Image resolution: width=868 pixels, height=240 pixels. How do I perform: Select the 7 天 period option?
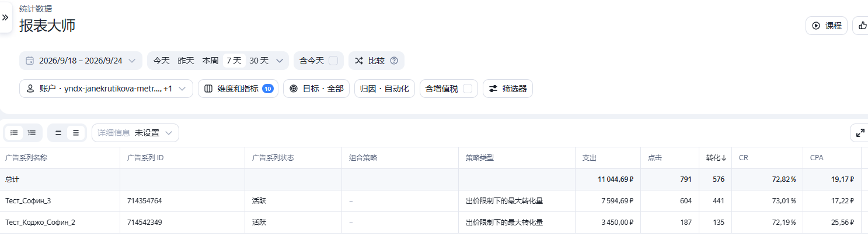click(234, 61)
